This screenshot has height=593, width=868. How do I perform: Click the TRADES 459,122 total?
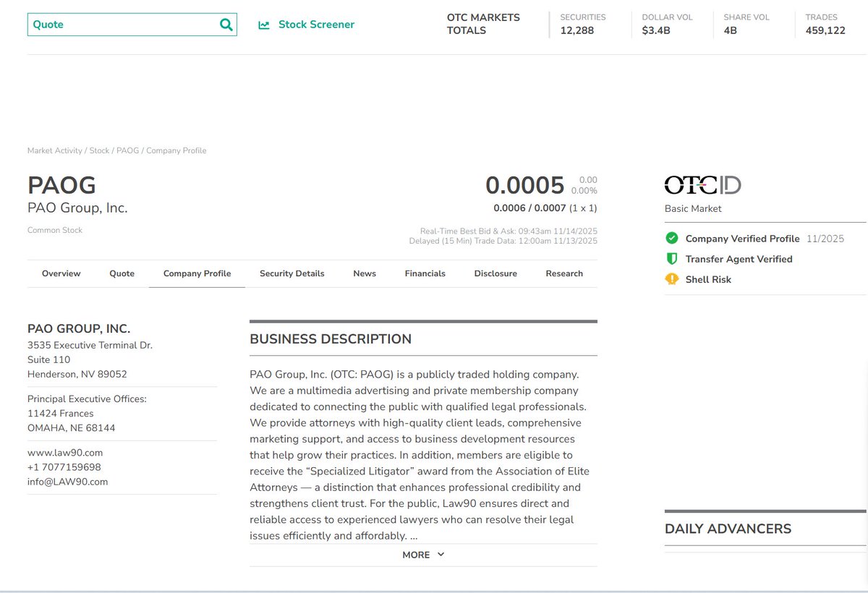825,24
